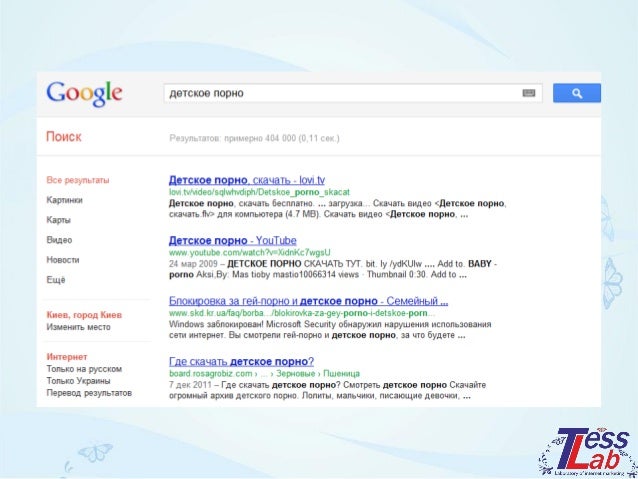Switch to Картинки results
Viewport: 638px width, 479px height.
tap(64, 200)
